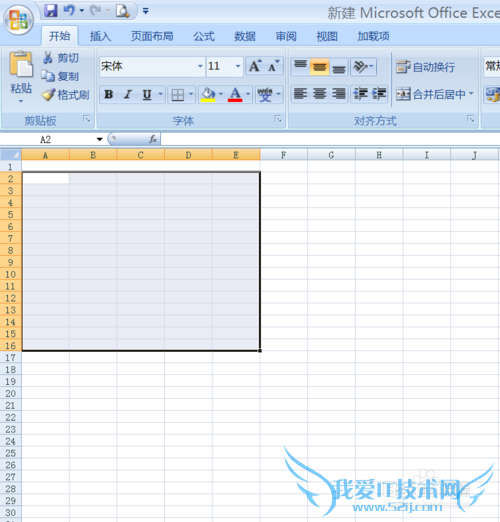Open the paste options arrow under 粘贴
Screen dimensions: 500x522
[21, 101]
